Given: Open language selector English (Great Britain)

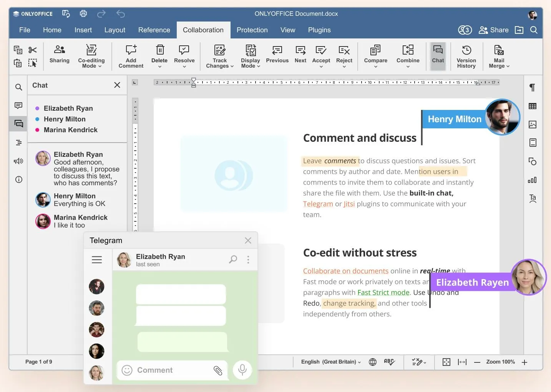Looking at the screenshot, I should [331, 362].
